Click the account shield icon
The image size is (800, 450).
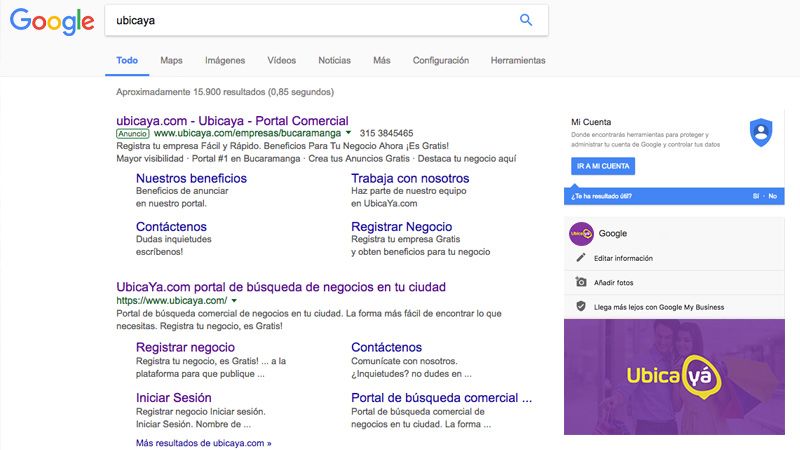click(761, 132)
